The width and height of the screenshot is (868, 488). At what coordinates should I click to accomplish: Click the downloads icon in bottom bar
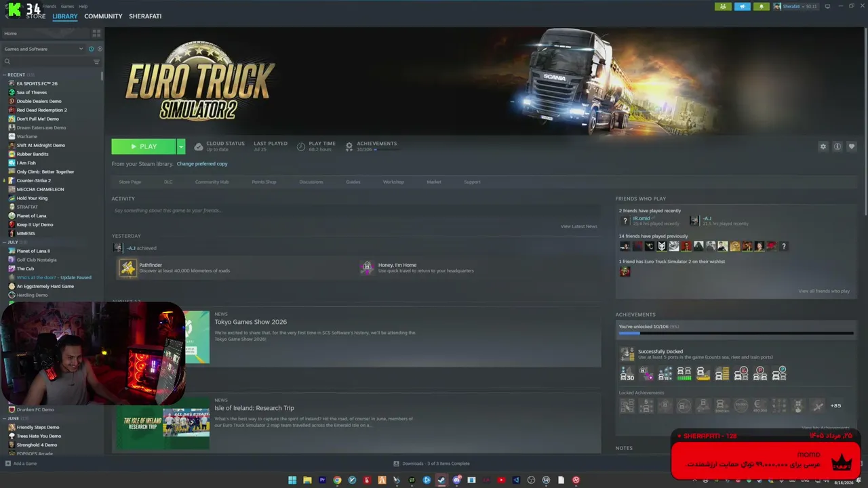[x=396, y=464]
